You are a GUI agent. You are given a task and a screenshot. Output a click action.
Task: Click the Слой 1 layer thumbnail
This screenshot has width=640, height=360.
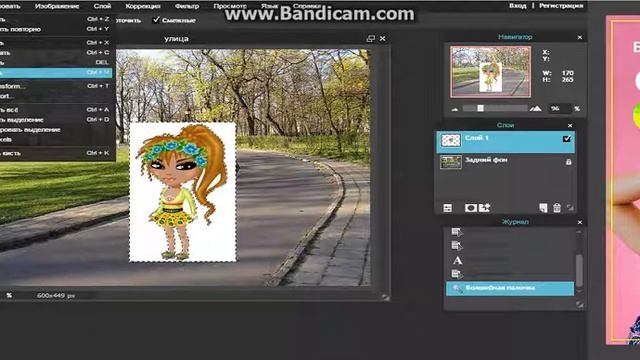click(x=451, y=140)
